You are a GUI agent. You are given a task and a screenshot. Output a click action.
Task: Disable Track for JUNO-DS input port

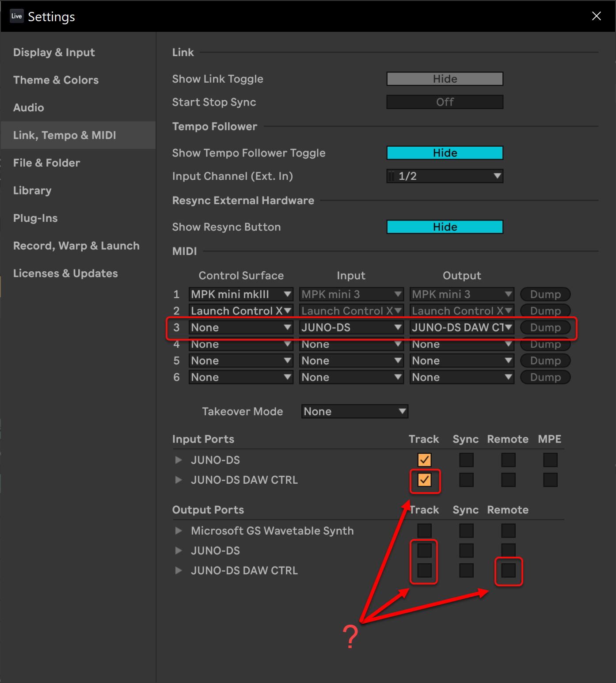coord(424,460)
